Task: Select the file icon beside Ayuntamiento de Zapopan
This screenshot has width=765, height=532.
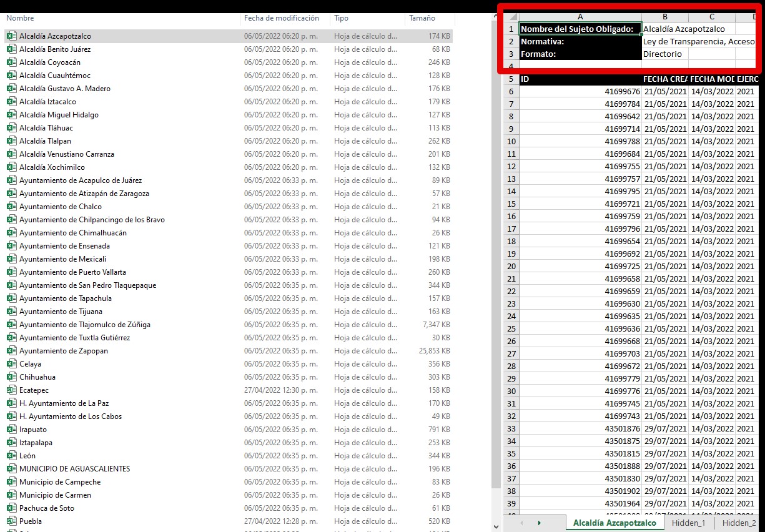Action: (11, 351)
